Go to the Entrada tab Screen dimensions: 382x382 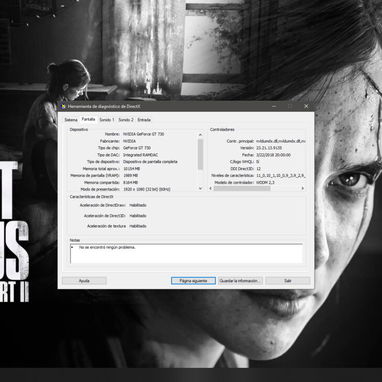point(144,120)
